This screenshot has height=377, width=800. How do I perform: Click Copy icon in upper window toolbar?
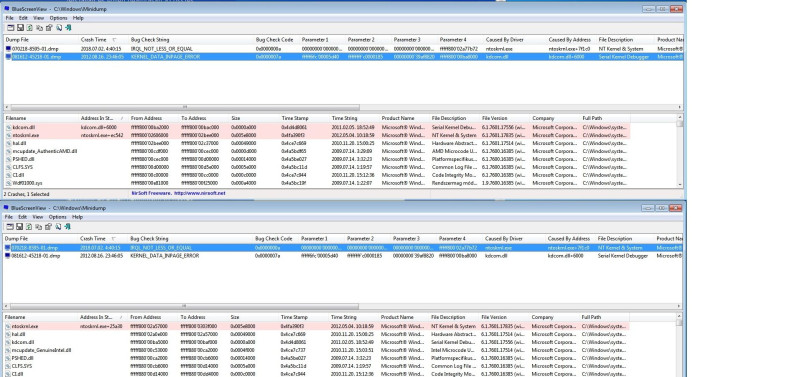[39, 28]
